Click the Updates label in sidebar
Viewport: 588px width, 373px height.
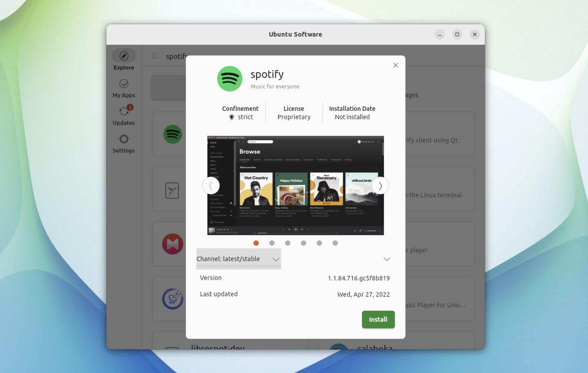(x=124, y=123)
